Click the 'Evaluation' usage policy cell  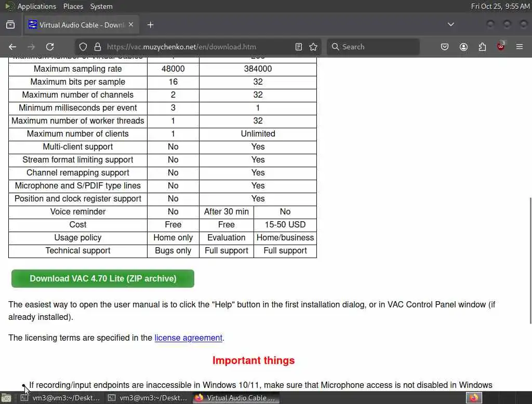pyautogui.click(x=227, y=237)
